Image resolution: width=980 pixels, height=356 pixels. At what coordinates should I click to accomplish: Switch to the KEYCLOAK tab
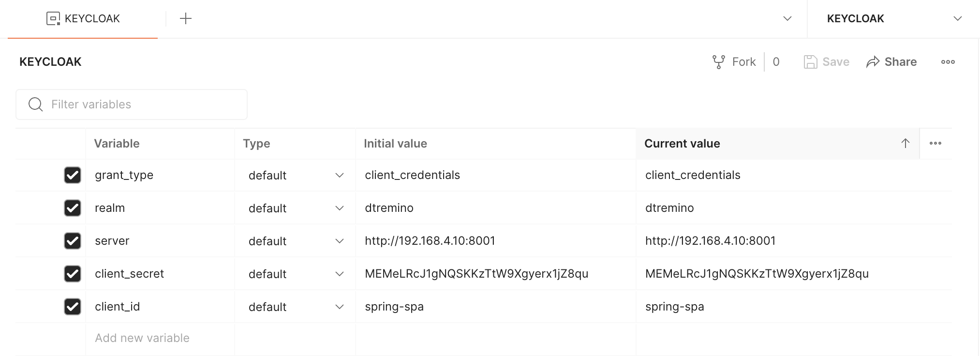(83, 18)
